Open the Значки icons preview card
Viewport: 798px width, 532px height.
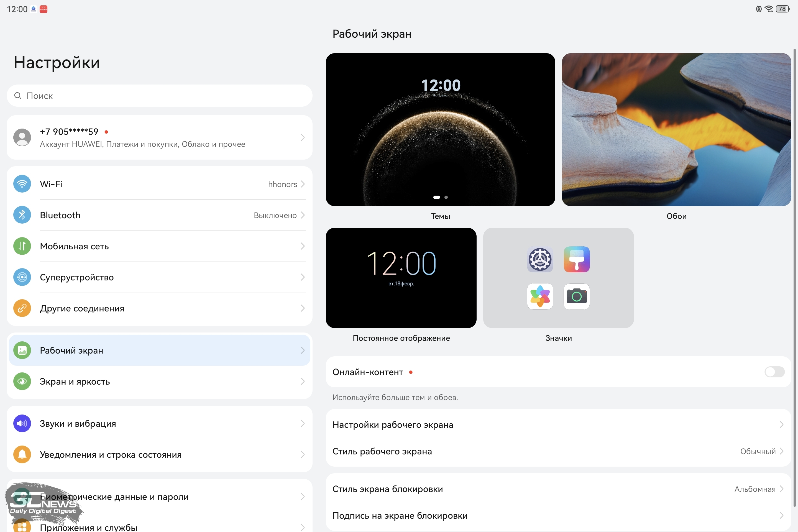(x=559, y=278)
